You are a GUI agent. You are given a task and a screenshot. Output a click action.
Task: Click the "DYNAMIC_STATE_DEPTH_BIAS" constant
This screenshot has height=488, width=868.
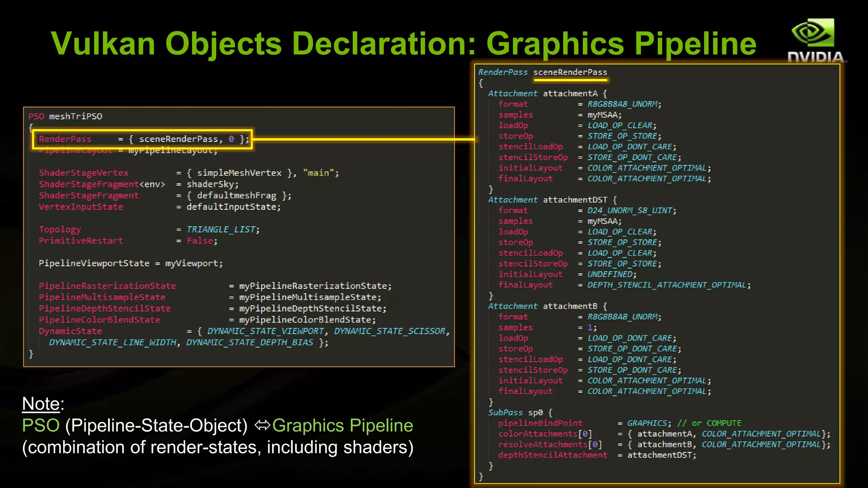click(x=250, y=342)
